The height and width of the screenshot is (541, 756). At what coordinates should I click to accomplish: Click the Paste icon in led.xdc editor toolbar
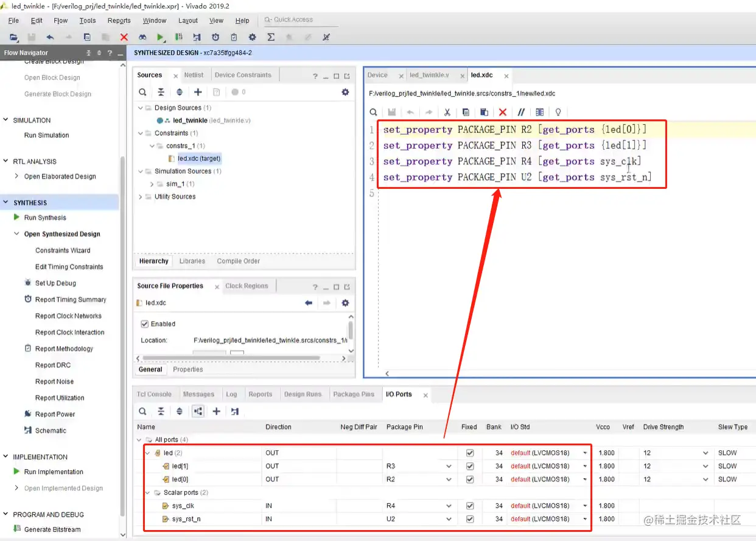[x=485, y=112]
